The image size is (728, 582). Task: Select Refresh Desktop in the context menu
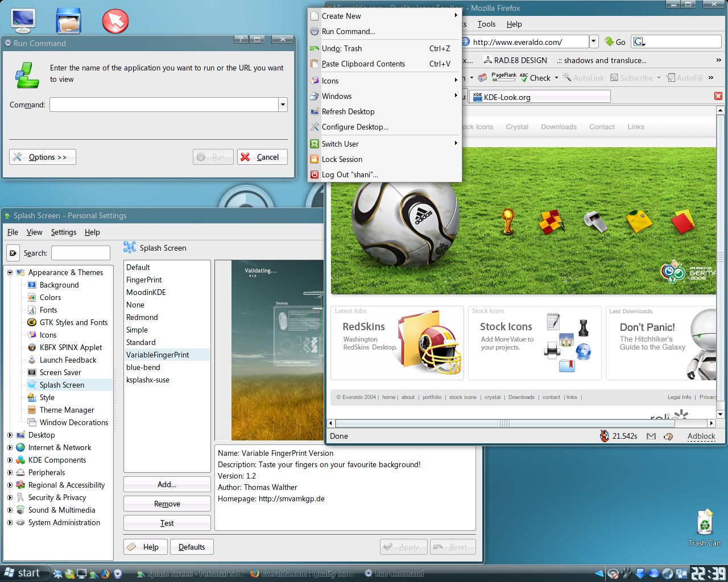384,111
